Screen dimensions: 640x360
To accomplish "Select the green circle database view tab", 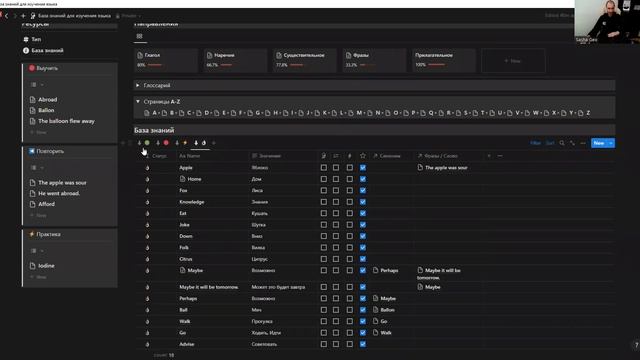I will click(147, 143).
